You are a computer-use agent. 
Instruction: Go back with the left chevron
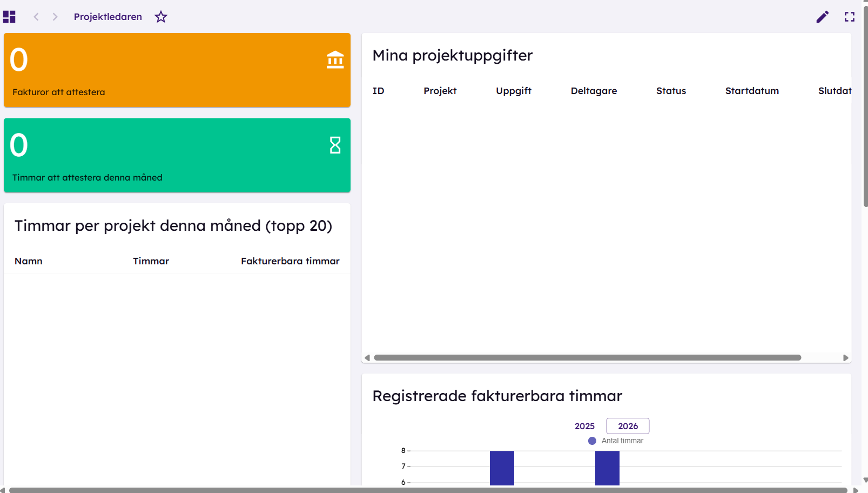coord(36,17)
